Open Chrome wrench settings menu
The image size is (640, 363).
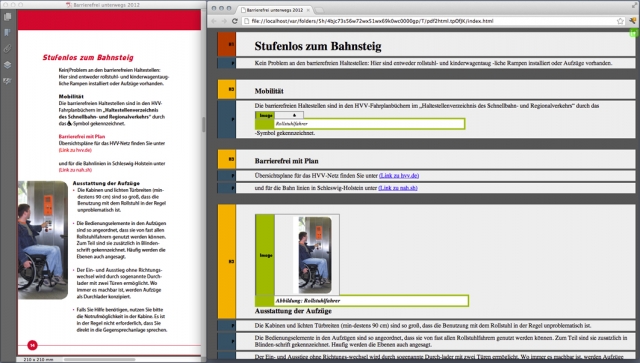[633, 21]
